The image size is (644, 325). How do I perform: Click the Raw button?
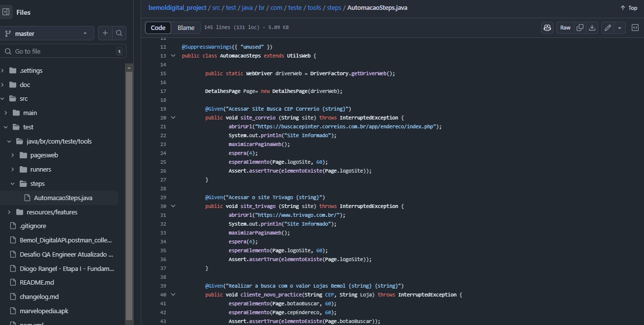[565, 28]
